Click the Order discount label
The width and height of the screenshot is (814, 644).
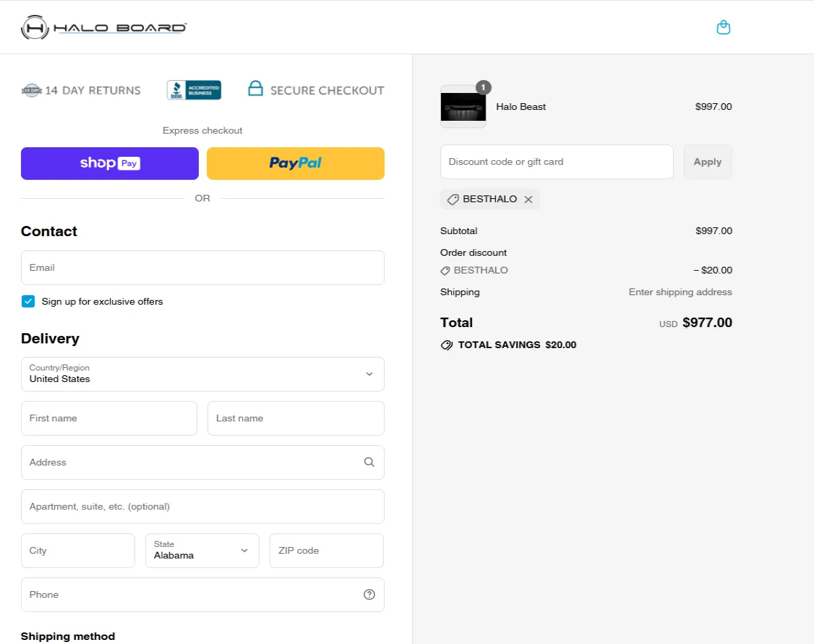pos(473,252)
